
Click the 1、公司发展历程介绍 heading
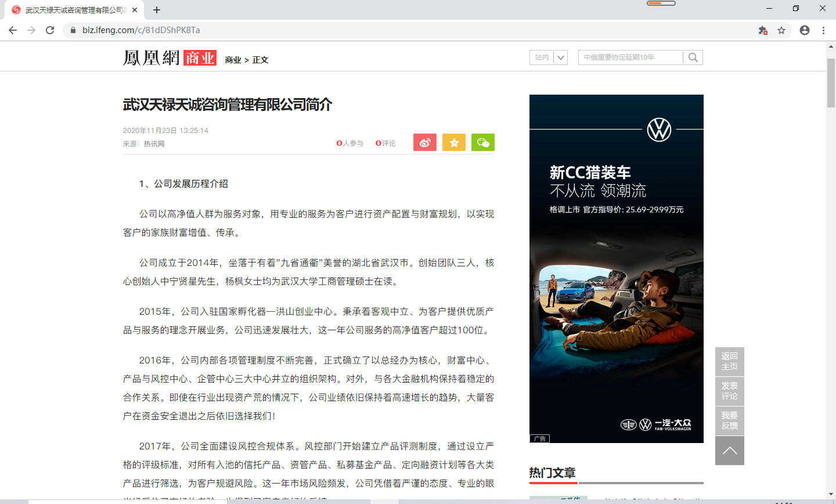183,183
